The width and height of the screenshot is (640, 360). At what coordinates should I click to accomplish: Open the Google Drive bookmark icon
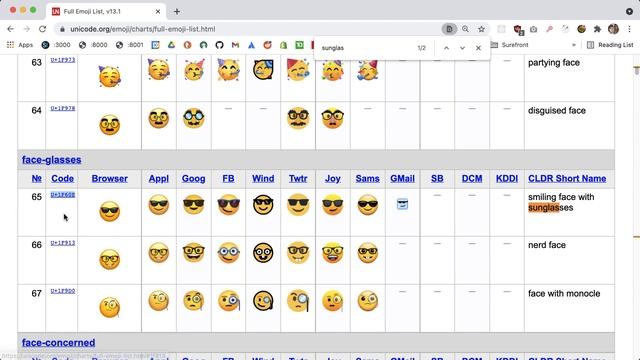click(x=171, y=45)
